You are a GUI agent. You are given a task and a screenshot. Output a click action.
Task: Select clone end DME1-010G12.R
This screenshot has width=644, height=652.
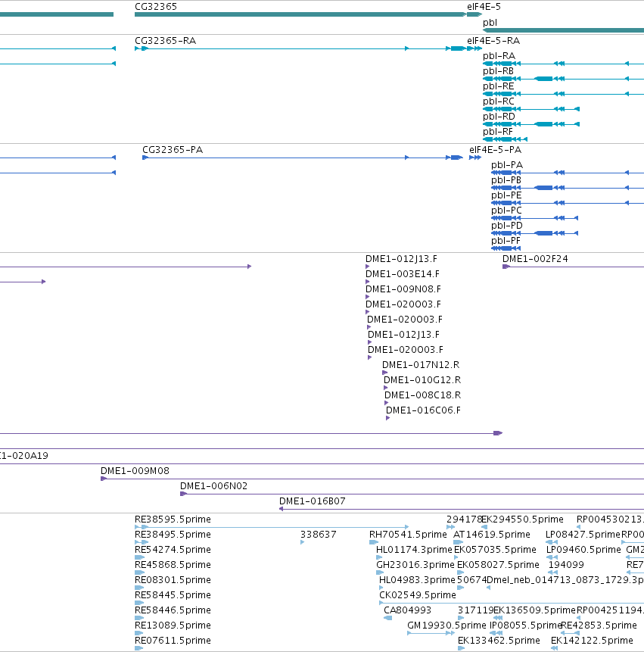click(422, 380)
